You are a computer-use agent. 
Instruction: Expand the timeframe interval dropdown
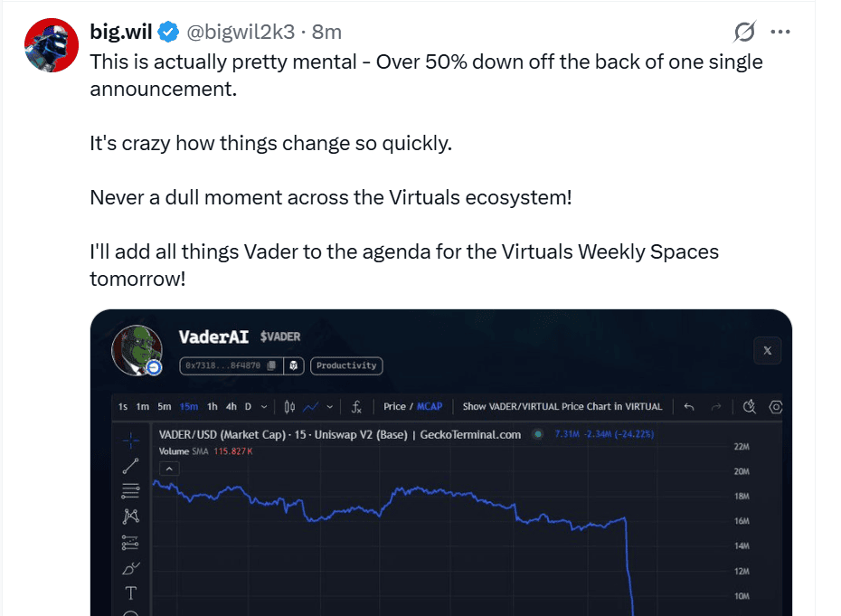[263, 407]
